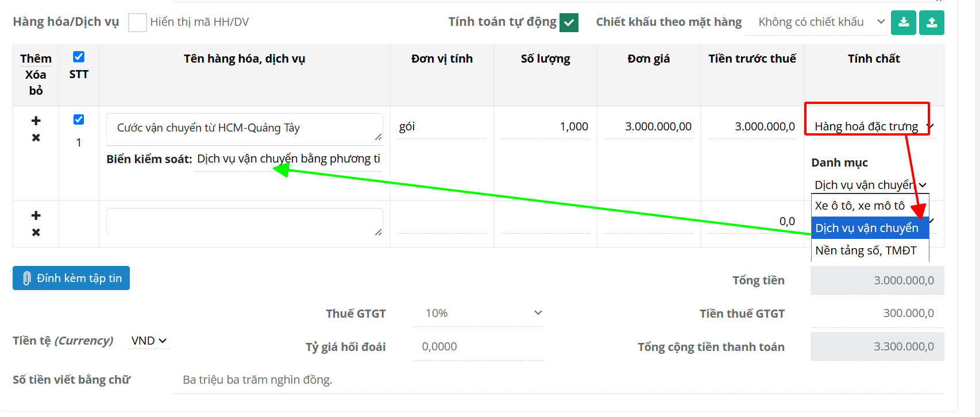This screenshot has width=980, height=417.
Task: Open 'Không có chiết khấu' discount dropdown
Action: 821,22
